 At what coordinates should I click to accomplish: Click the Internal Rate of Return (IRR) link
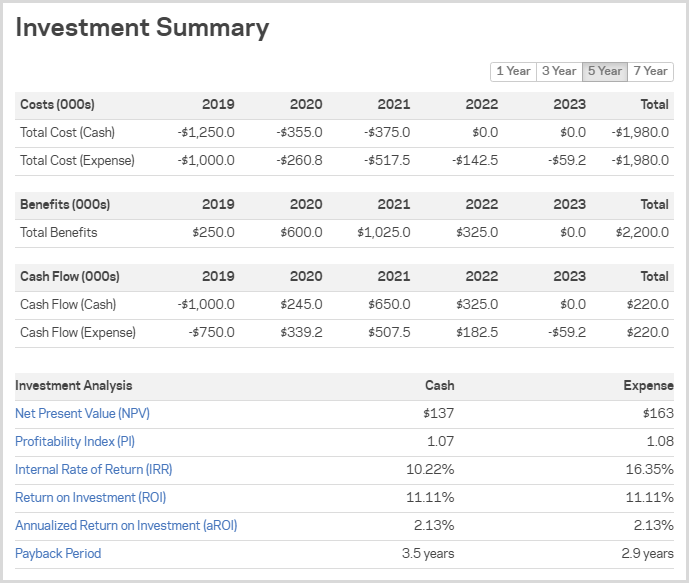[93, 469]
